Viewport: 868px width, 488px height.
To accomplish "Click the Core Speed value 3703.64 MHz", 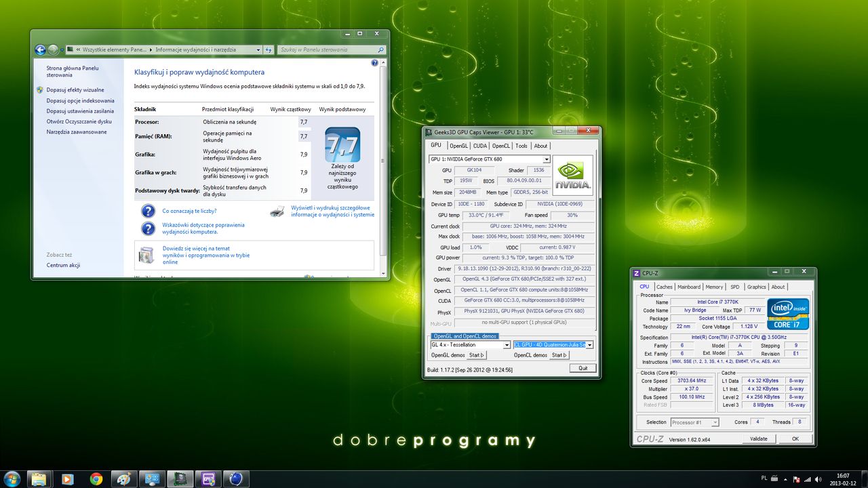I will coord(691,381).
